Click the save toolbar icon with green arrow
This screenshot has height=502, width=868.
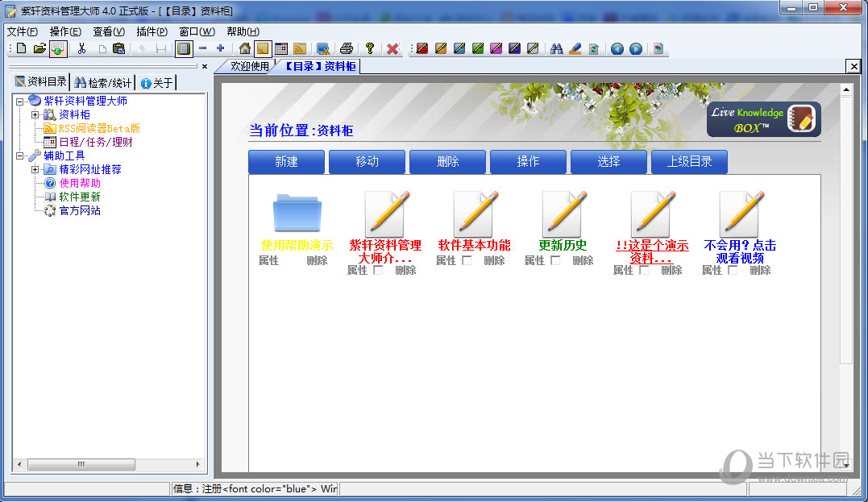coord(57,48)
